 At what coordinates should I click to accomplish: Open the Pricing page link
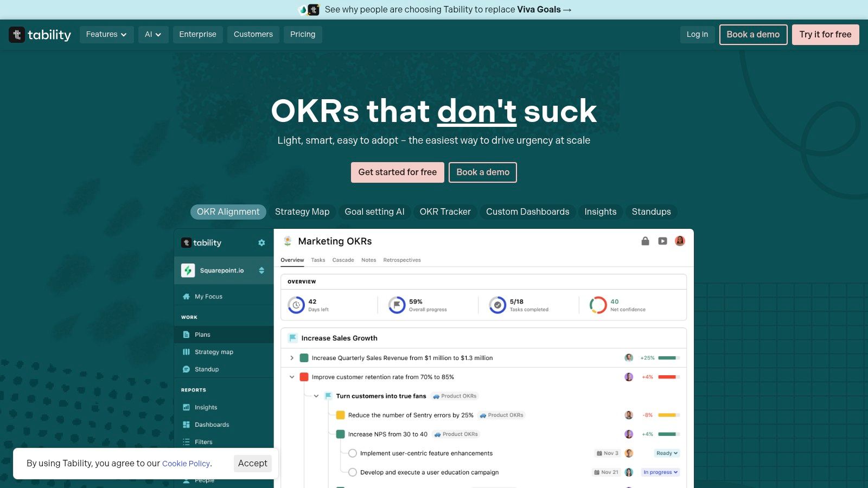tap(303, 35)
